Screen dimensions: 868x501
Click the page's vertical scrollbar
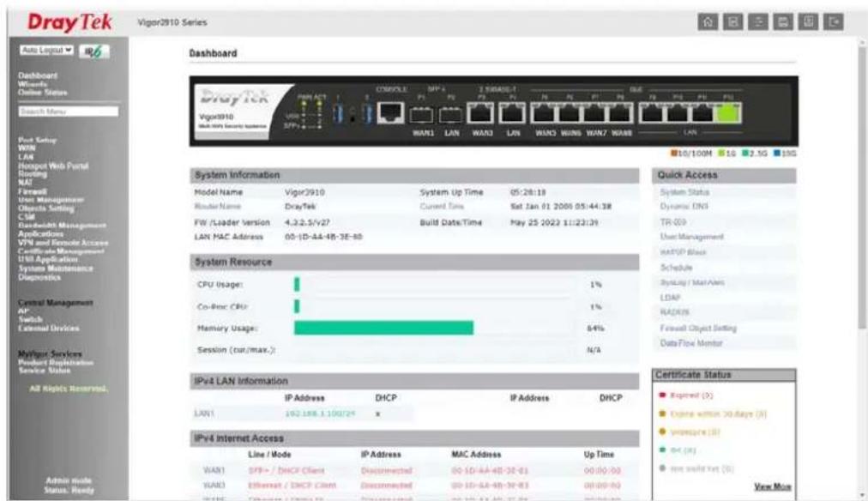tap(862, 188)
